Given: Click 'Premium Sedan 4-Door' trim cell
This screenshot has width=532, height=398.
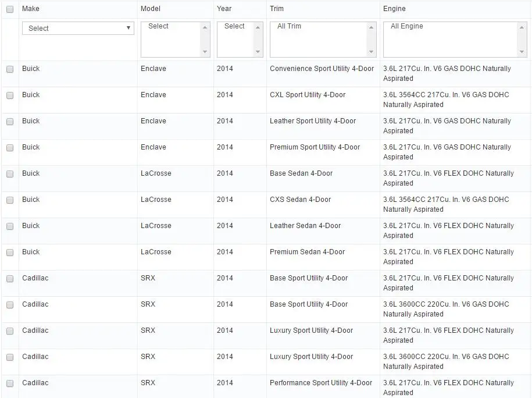Looking at the screenshot, I should click(307, 251).
